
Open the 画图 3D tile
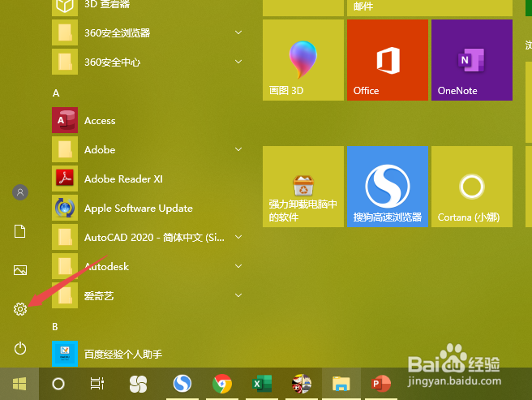(x=303, y=60)
